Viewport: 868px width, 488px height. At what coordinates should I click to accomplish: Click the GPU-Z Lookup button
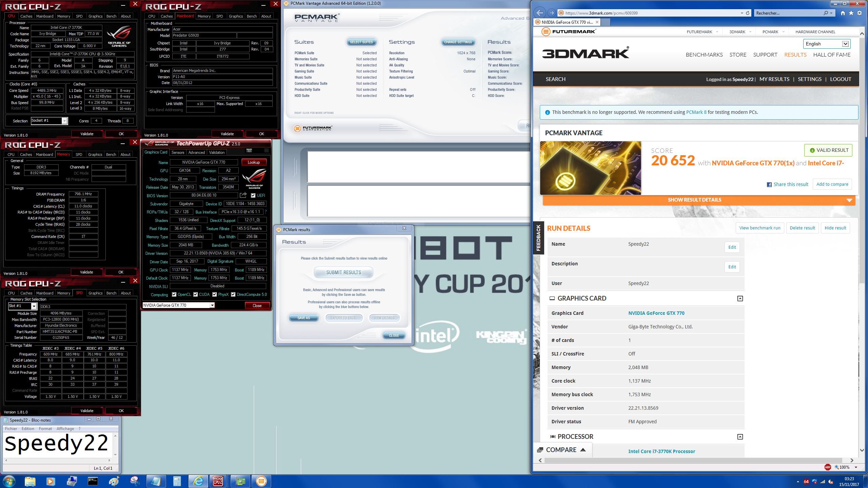(254, 162)
